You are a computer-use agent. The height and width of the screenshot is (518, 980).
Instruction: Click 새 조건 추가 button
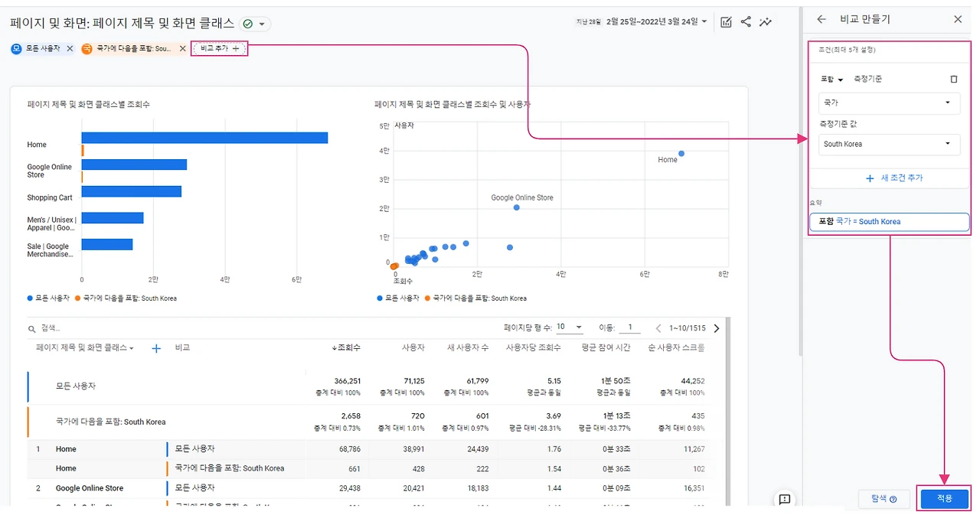pos(894,178)
